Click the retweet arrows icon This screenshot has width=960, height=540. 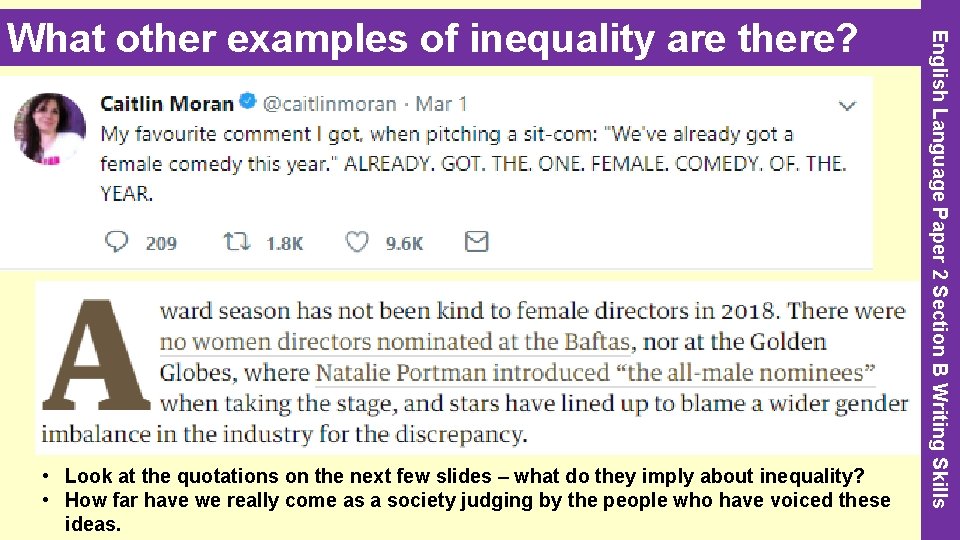[x=236, y=241]
